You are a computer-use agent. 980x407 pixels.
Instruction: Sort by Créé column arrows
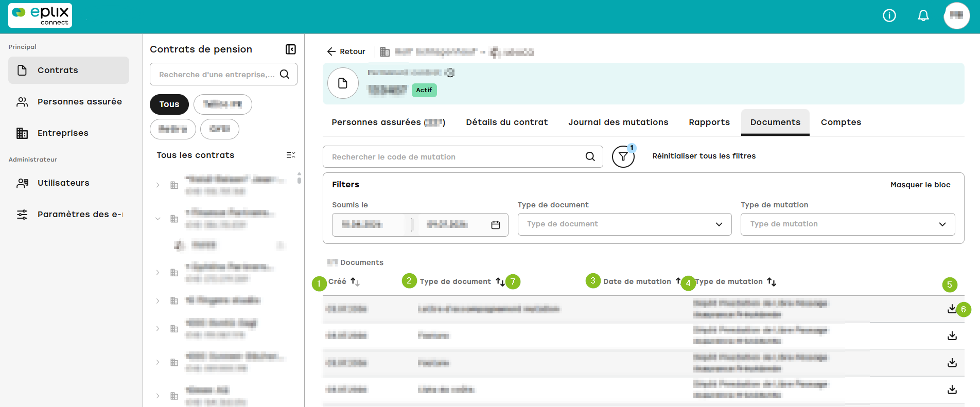pyautogui.click(x=355, y=281)
